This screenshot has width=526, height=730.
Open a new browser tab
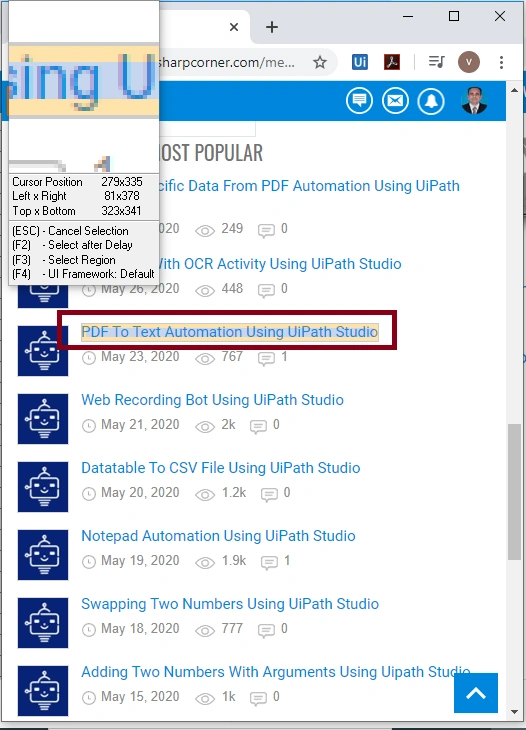pyautogui.click(x=272, y=27)
